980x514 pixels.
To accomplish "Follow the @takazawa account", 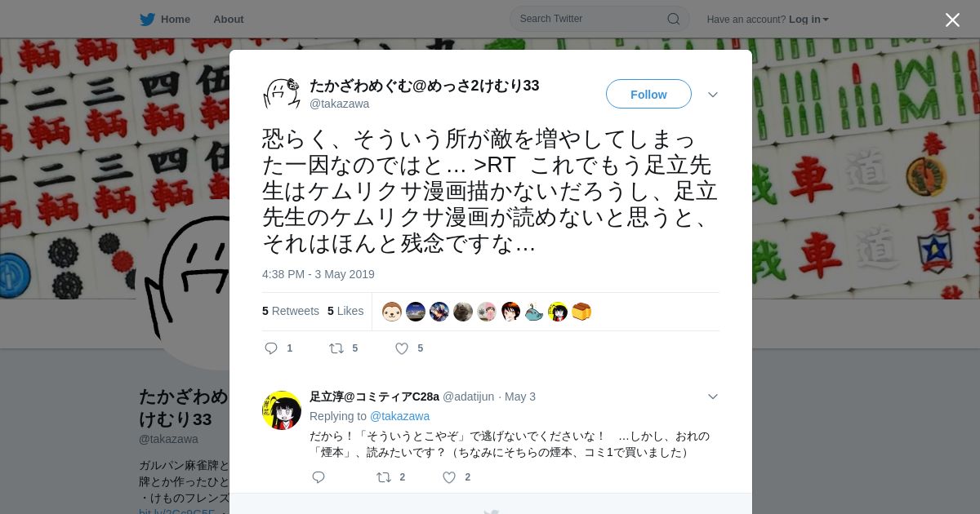I will click(x=648, y=94).
